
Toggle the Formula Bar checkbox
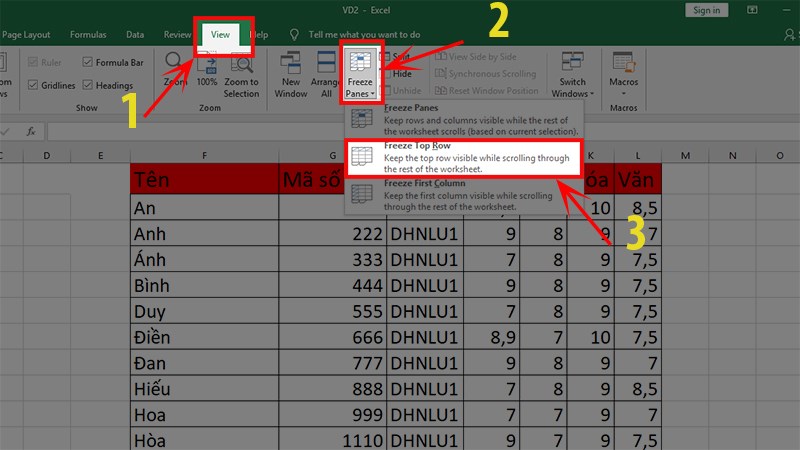point(88,62)
